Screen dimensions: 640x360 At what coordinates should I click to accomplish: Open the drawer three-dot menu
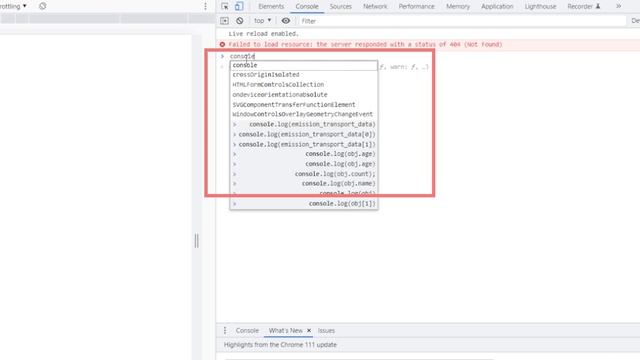(225, 331)
